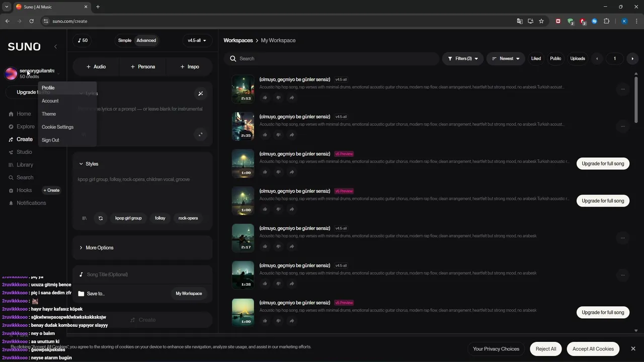This screenshot has height=362, width=644.
Task: Open more options for the 2:17 song
Action: pyautogui.click(x=622, y=238)
